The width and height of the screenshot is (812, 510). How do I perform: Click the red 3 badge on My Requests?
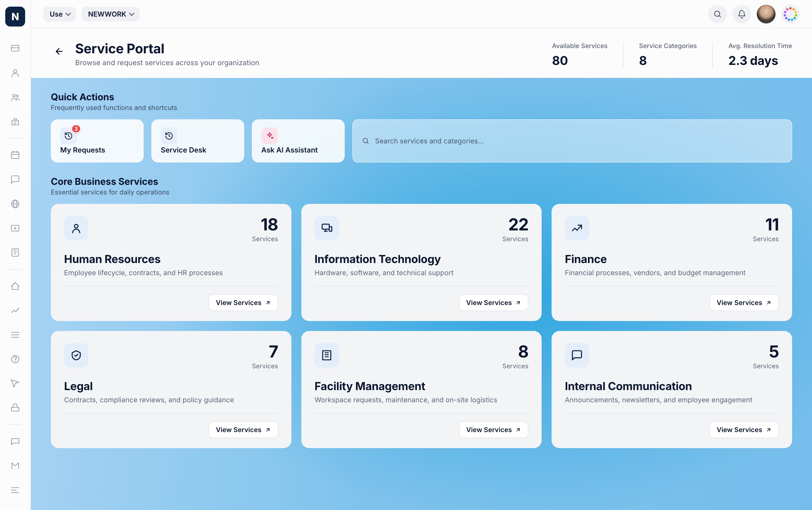tap(76, 129)
